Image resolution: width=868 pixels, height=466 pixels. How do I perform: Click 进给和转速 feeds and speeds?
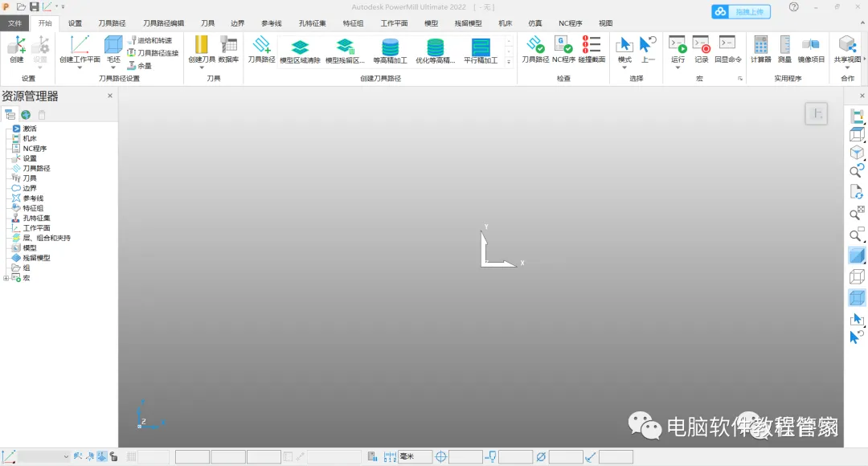[149, 40]
